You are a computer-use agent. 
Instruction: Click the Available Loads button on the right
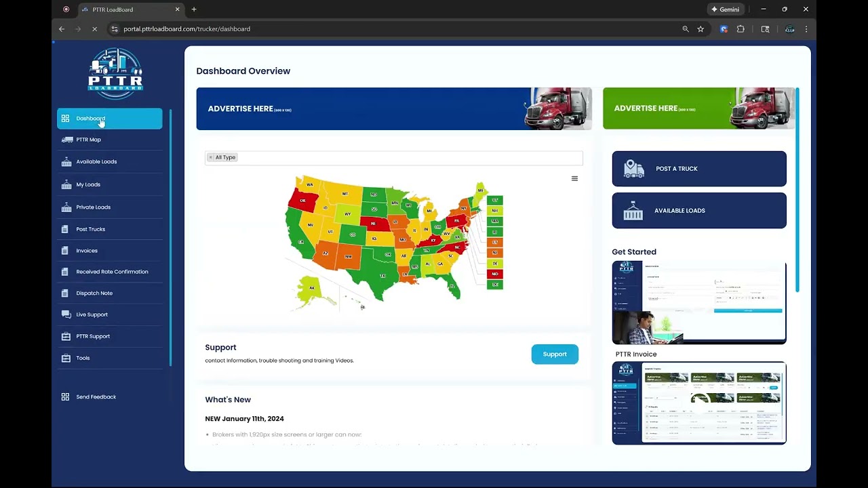pyautogui.click(x=699, y=211)
